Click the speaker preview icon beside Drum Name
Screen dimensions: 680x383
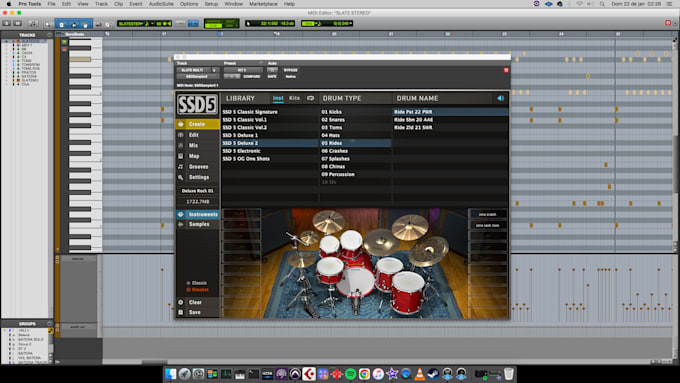(x=500, y=98)
